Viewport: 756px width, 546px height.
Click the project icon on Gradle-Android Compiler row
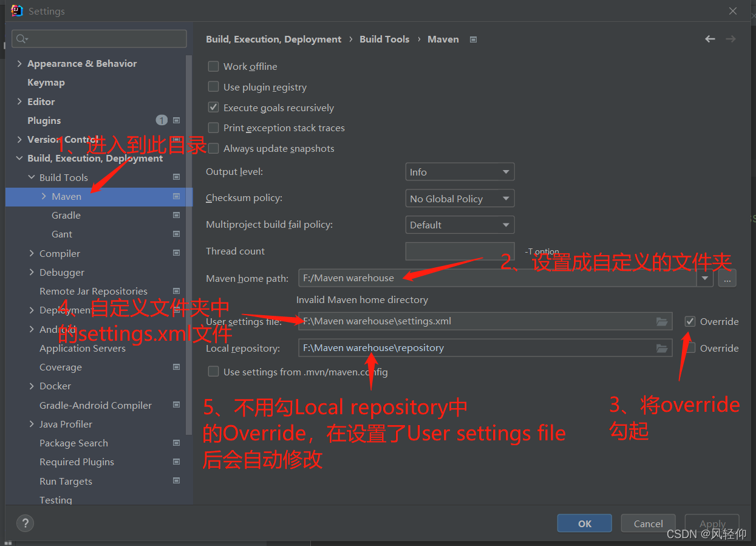click(177, 405)
